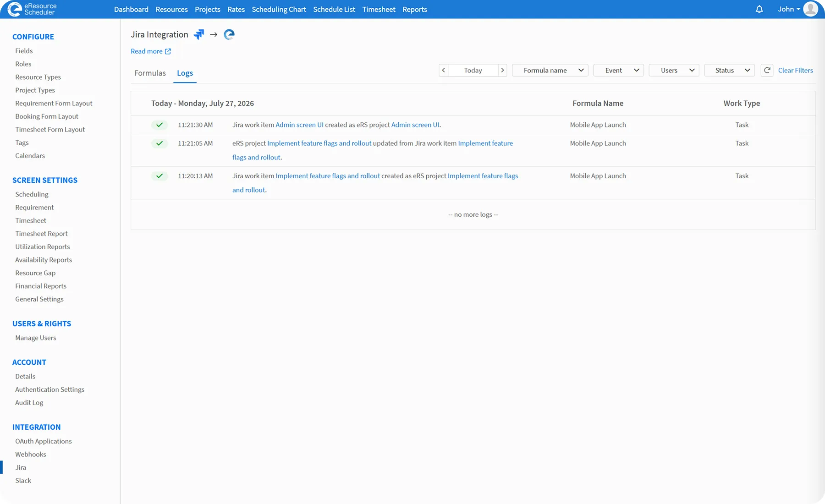The image size is (825, 504).
Task: Open account Details
Action: pyautogui.click(x=25, y=377)
